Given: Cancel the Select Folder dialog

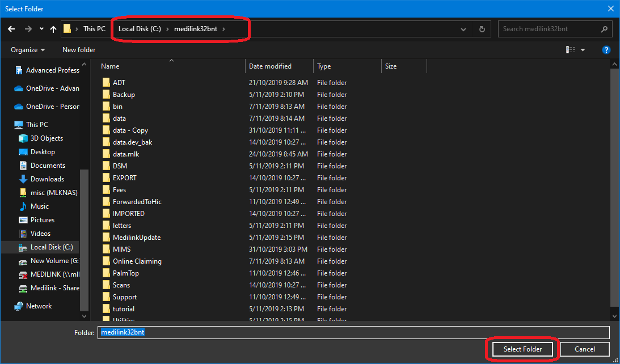Looking at the screenshot, I should point(584,349).
